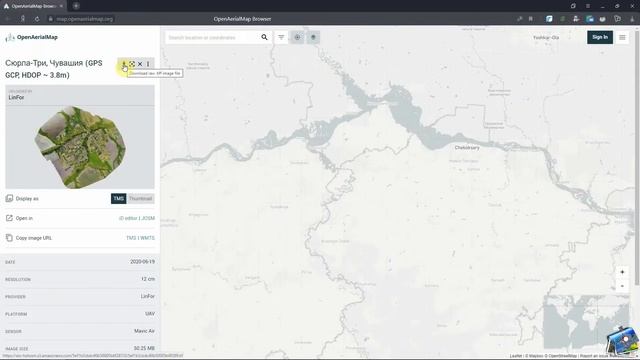
Task: Click the Display as icon
Action: [x=9, y=198]
